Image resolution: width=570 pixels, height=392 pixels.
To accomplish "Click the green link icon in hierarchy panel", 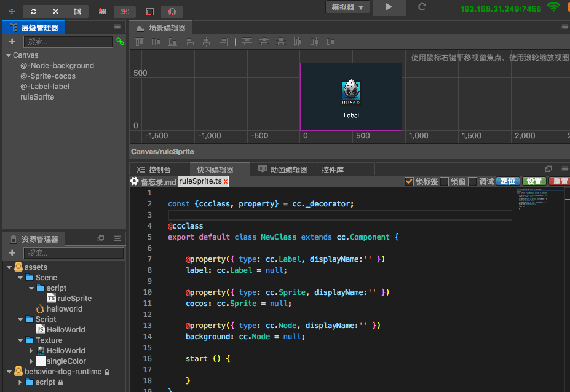I will tap(120, 42).
